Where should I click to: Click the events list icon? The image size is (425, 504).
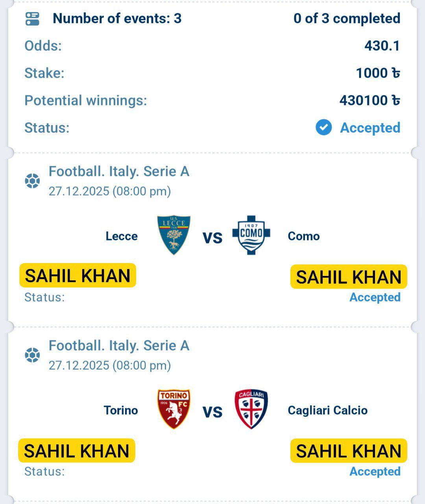point(32,19)
